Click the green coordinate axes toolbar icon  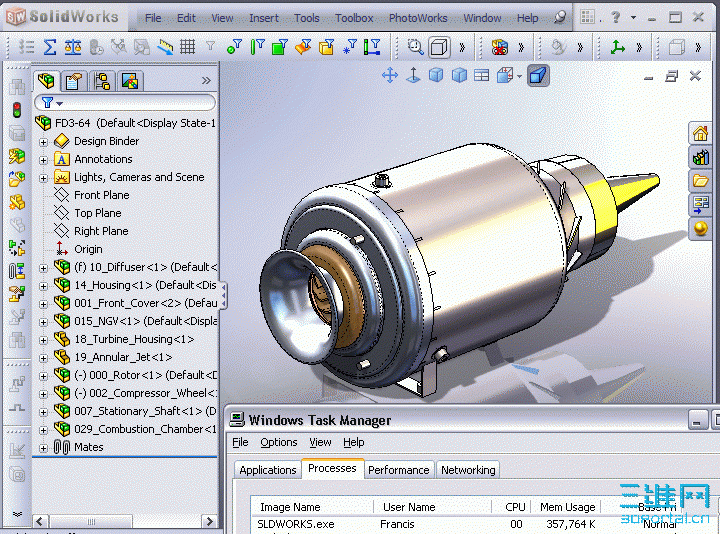617,47
